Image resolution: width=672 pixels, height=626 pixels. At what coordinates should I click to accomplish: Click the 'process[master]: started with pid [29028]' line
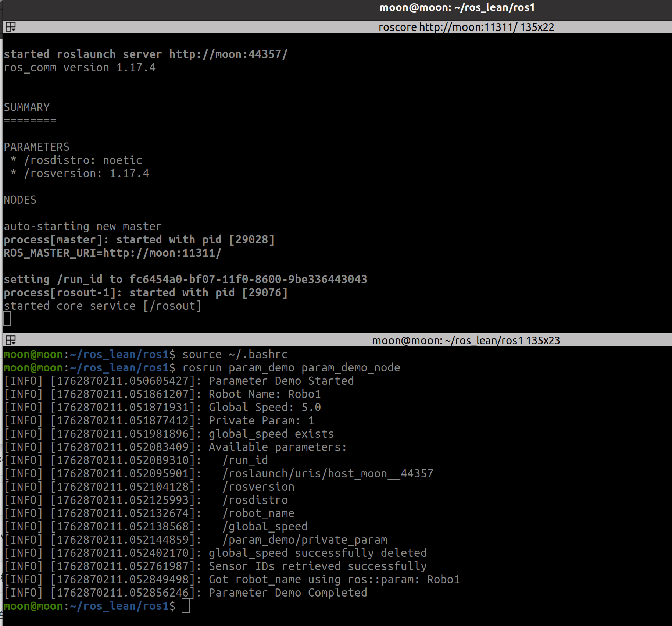point(139,240)
